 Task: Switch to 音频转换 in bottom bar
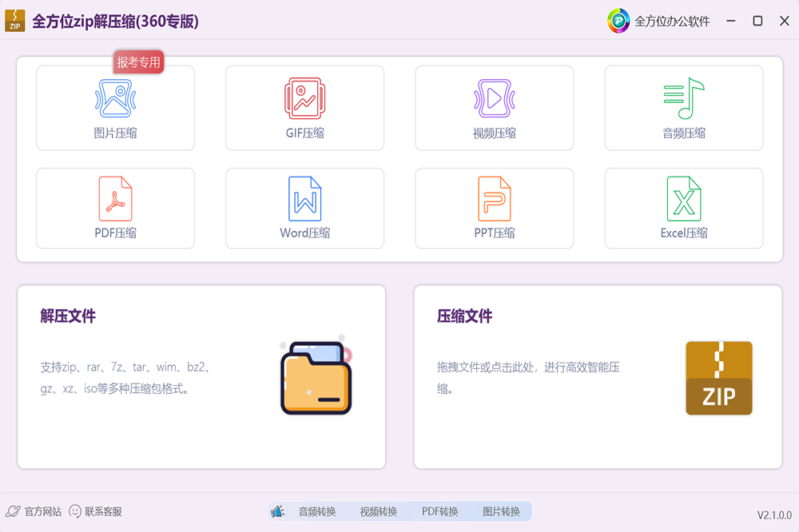317,511
